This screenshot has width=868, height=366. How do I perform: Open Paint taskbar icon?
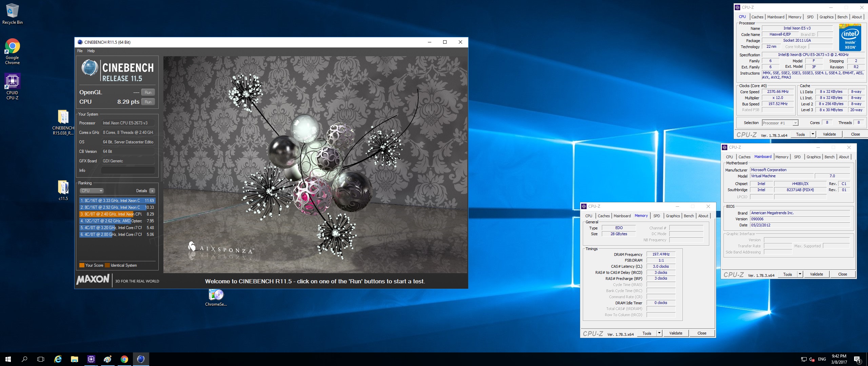coord(107,359)
